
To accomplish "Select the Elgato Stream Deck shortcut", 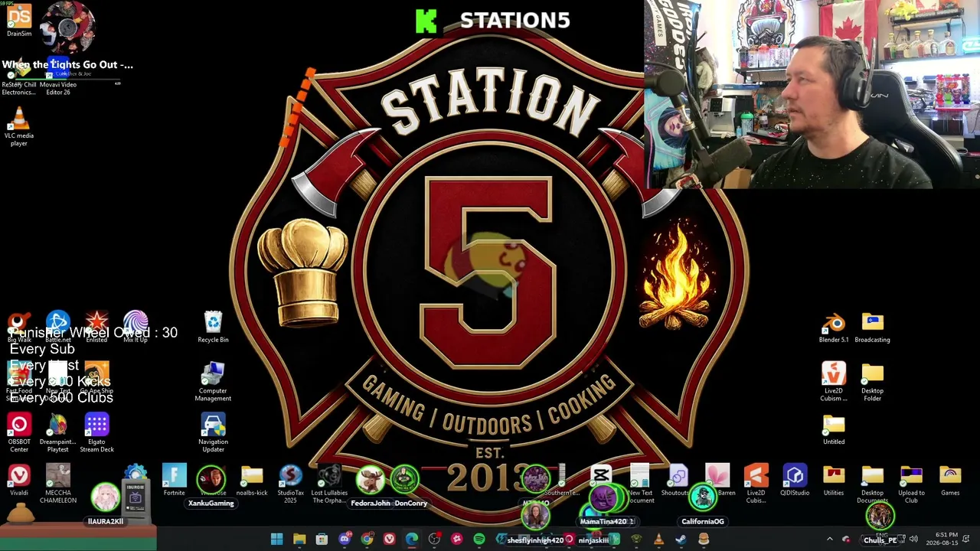I will pos(96,433).
